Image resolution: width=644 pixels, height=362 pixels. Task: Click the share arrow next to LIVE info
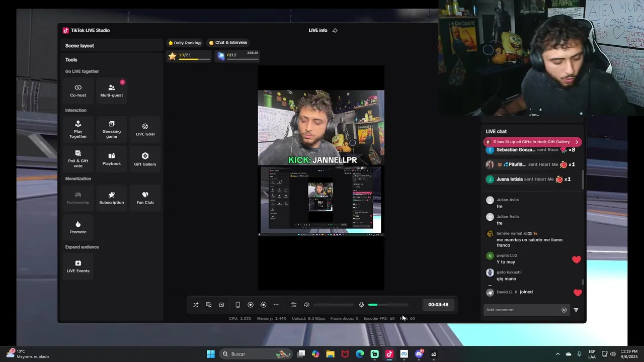pyautogui.click(x=335, y=30)
